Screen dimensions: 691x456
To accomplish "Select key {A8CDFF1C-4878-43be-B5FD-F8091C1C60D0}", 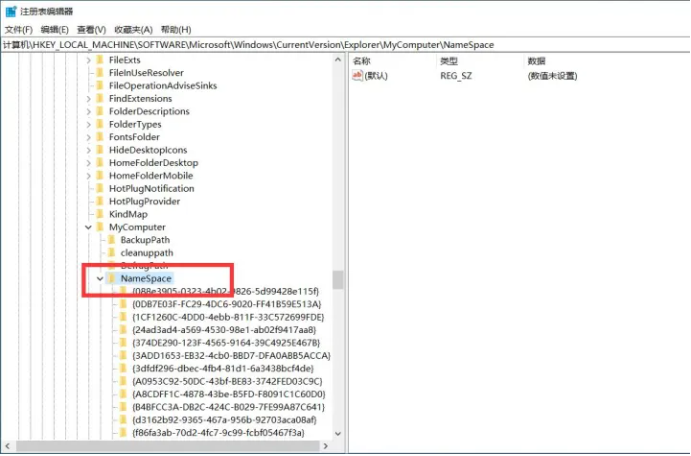I will (229, 394).
